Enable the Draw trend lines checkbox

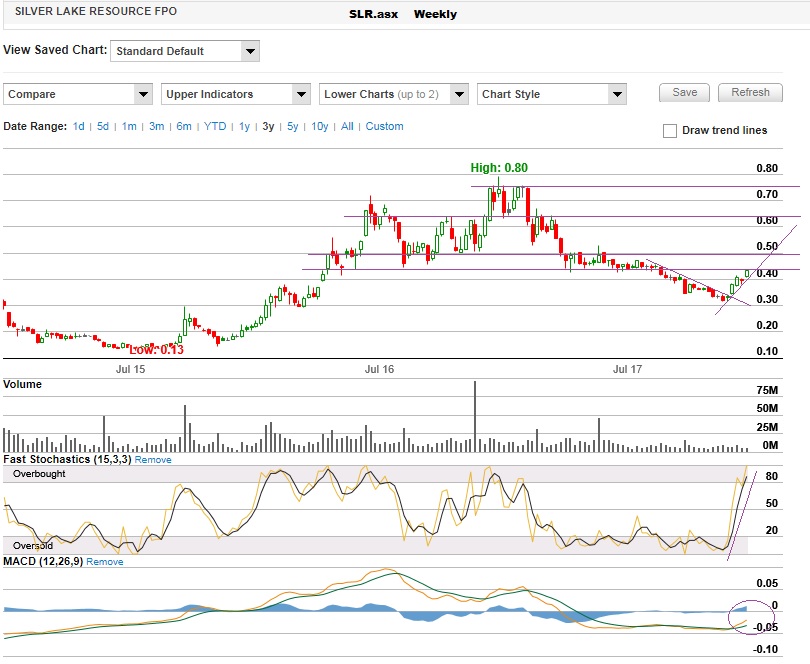669,131
